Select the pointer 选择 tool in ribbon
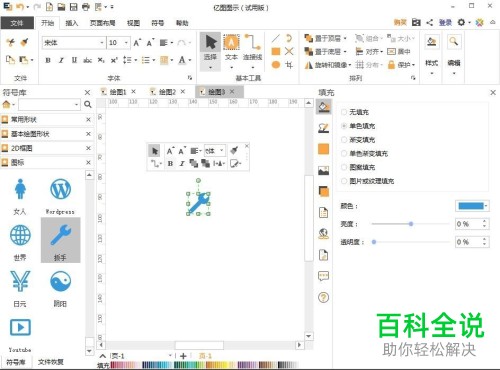Viewport: 500px width, 370px height. point(210,51)
